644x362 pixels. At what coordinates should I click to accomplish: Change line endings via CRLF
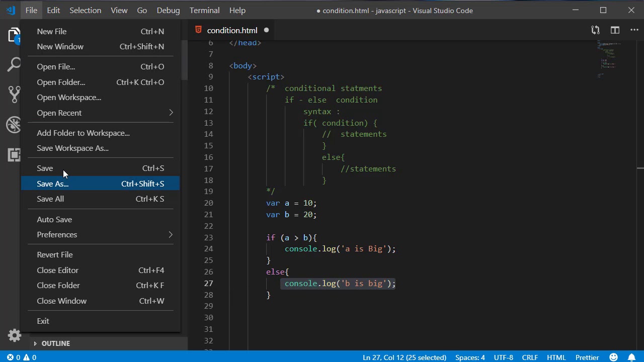(530, 357)
